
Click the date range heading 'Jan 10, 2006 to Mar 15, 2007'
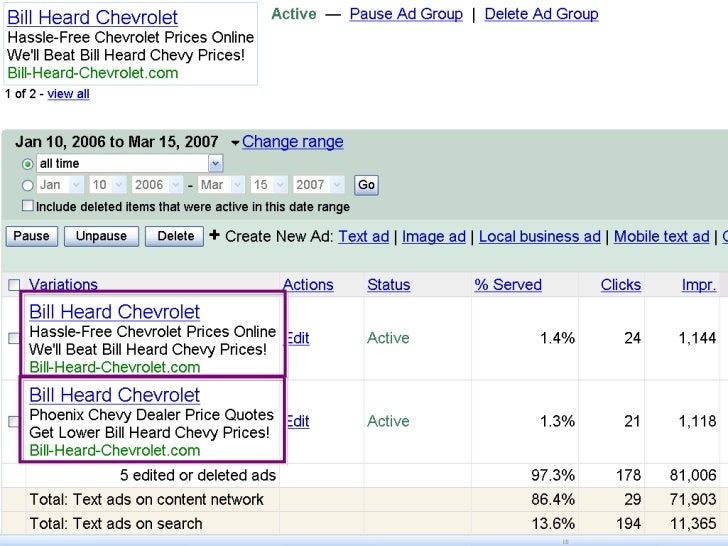pyautogui.click(x=117, y=142)
